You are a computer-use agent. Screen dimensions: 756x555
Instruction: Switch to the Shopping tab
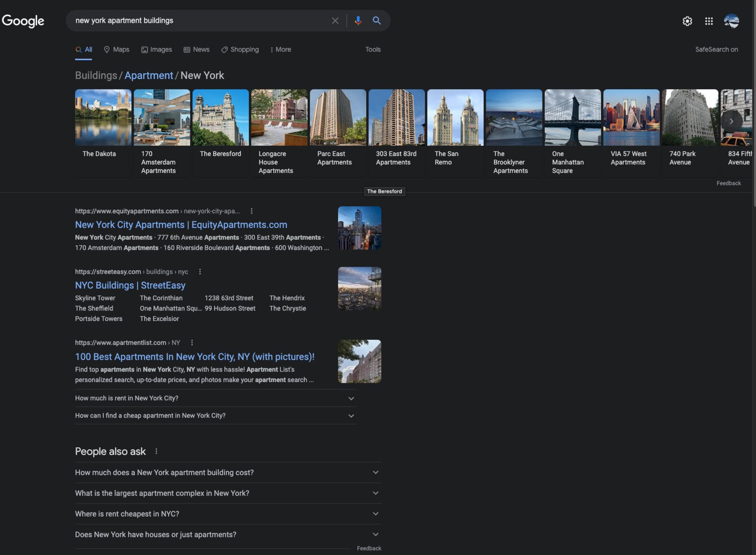(x=240, y=50)
